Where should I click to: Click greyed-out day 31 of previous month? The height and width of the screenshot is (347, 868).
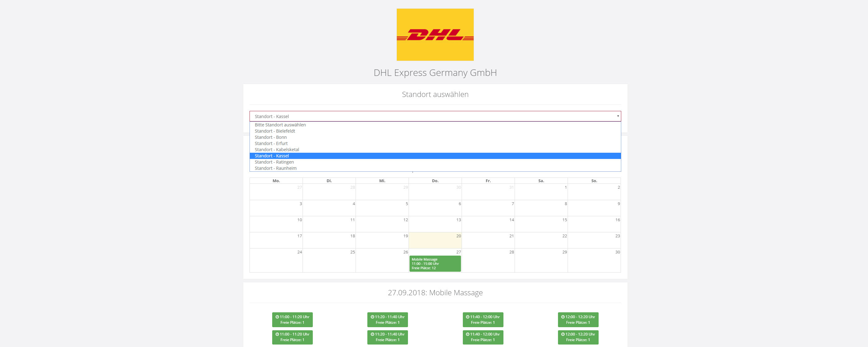tap(488, 192)
